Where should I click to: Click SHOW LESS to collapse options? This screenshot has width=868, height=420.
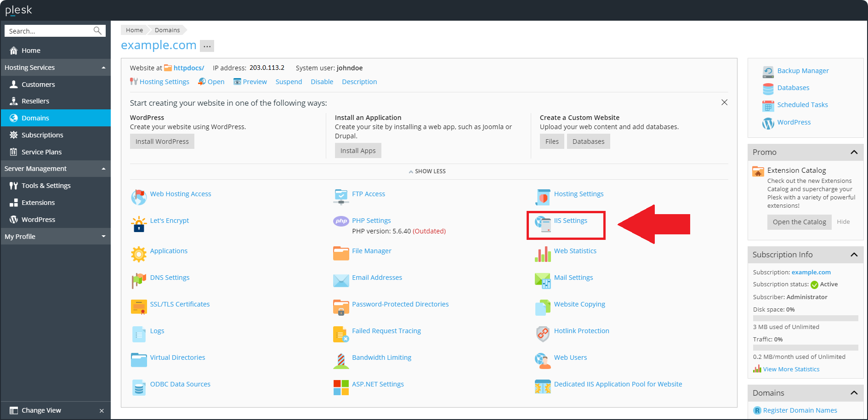[427, 171]
